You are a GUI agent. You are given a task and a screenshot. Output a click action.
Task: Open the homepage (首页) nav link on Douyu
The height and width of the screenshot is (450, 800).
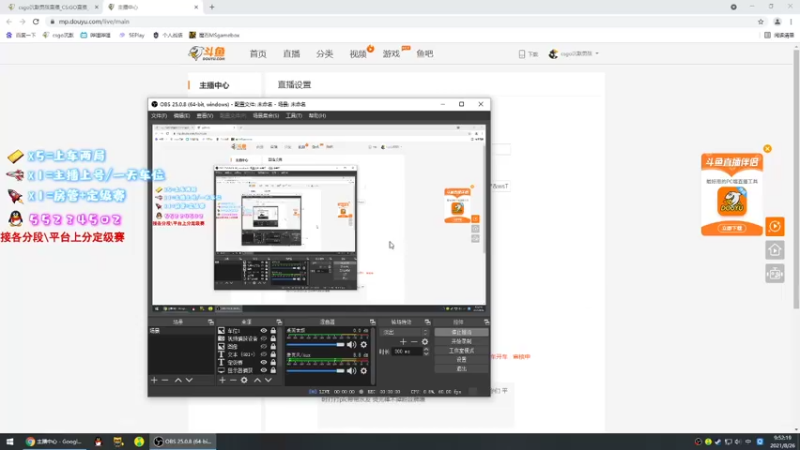tap(258, 54)
